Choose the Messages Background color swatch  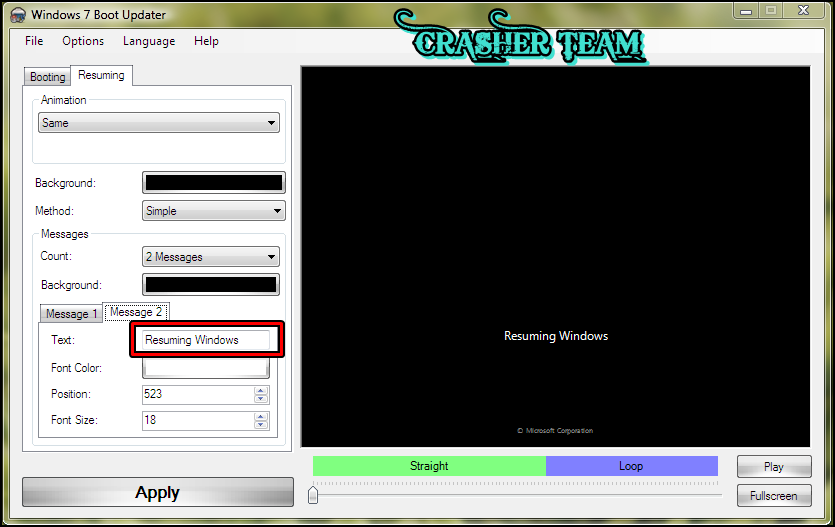[x=211, y=285]
